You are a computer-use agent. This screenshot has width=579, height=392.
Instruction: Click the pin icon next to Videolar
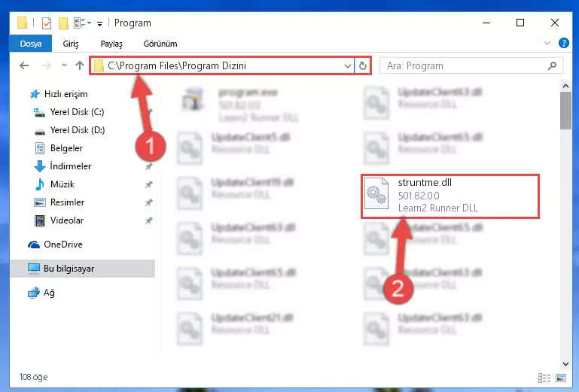148,220
